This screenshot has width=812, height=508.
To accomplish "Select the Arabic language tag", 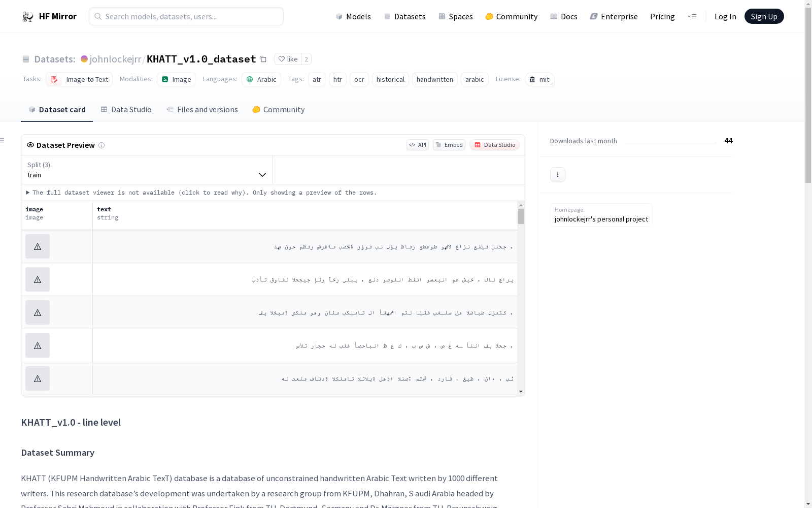I will click(261, 79).
